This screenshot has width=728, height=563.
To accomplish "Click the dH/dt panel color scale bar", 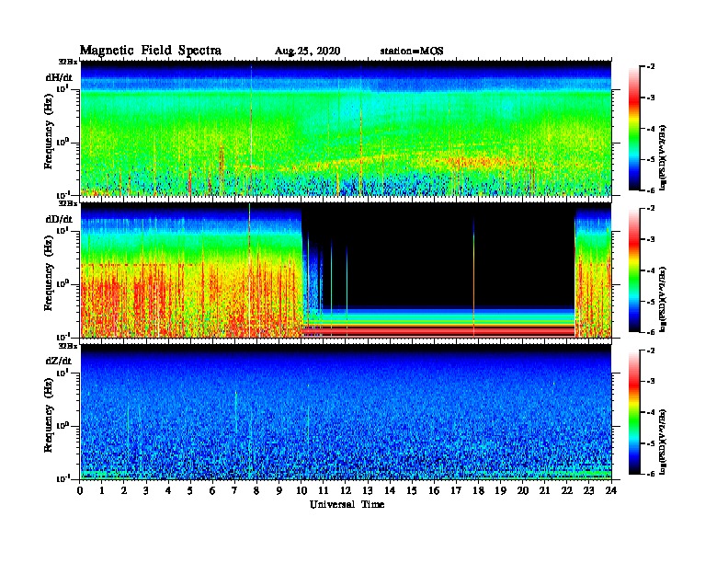I will (x=634, y=129).
